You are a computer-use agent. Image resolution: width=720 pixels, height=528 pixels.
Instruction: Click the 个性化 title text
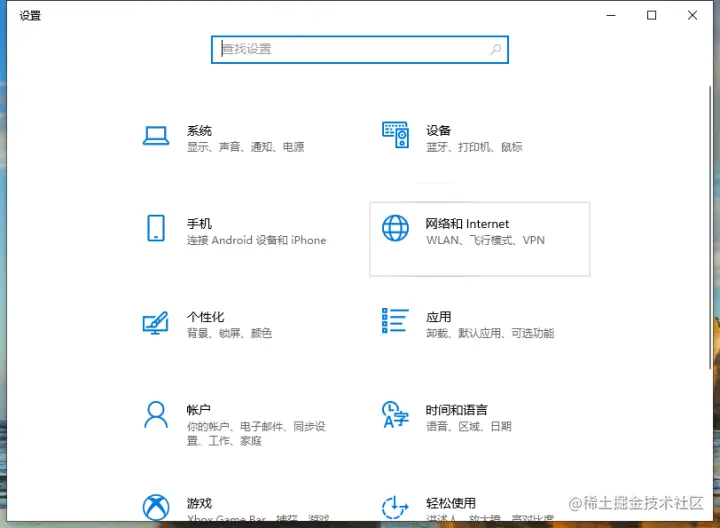205,317
